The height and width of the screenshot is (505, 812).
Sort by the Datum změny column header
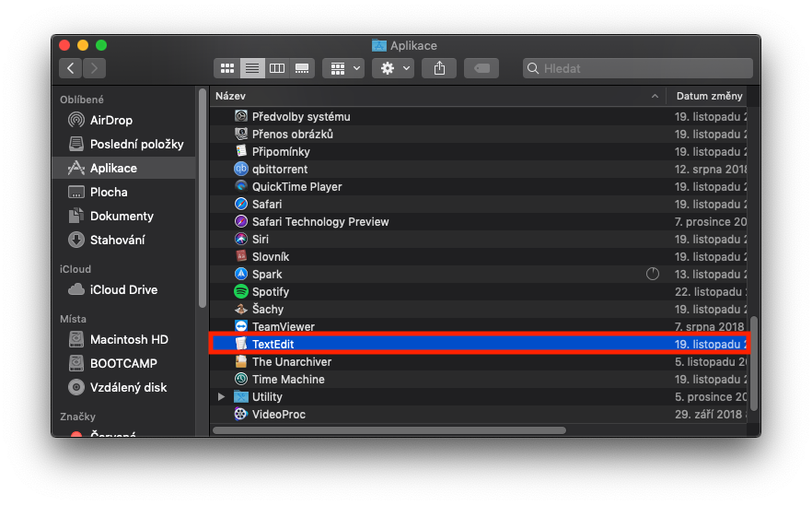coord(709,96)
